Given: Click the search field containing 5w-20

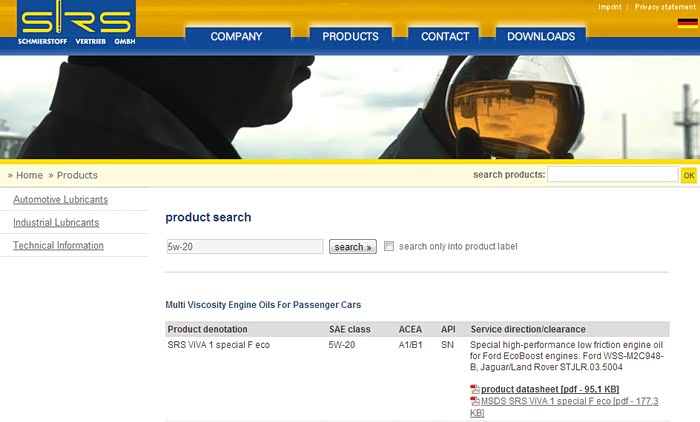Looking at the screenshot, I should tap(245, 246).
